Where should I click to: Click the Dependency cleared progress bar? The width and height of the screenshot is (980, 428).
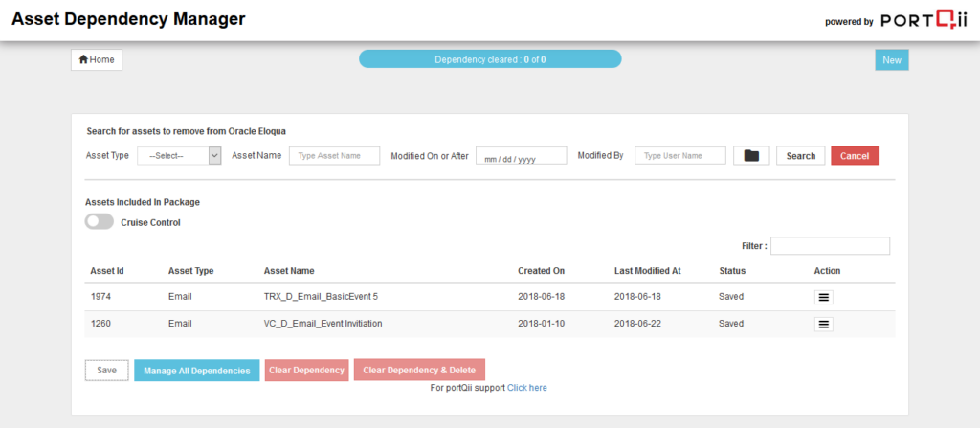[x=490, y=59]
